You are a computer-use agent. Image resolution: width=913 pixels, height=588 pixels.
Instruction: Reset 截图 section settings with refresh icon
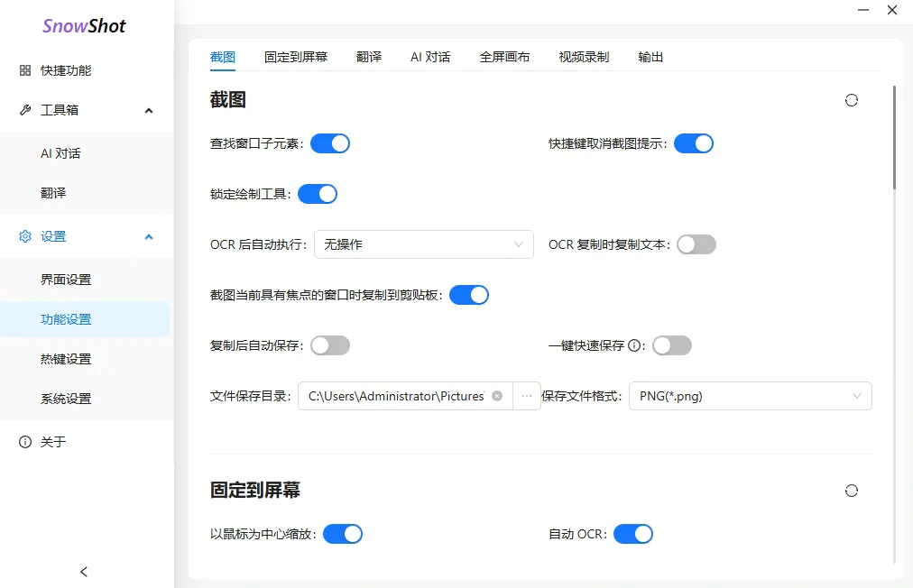[852, 100]
